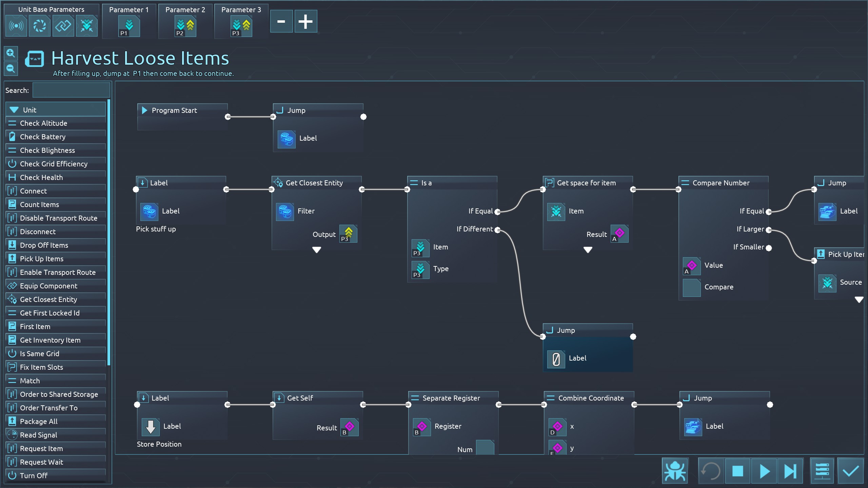Collapse the Unit category in instruction list
Screen dimensions: 868x488
(14, 110)
